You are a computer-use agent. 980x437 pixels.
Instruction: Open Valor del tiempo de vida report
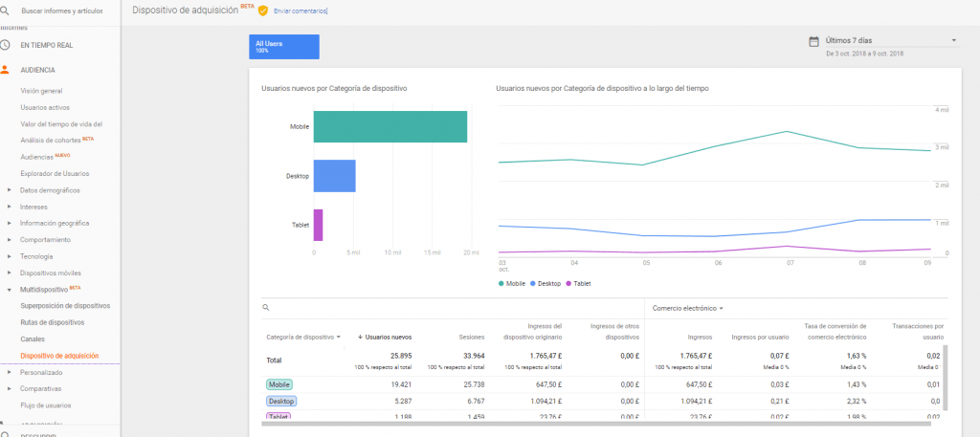61,123
